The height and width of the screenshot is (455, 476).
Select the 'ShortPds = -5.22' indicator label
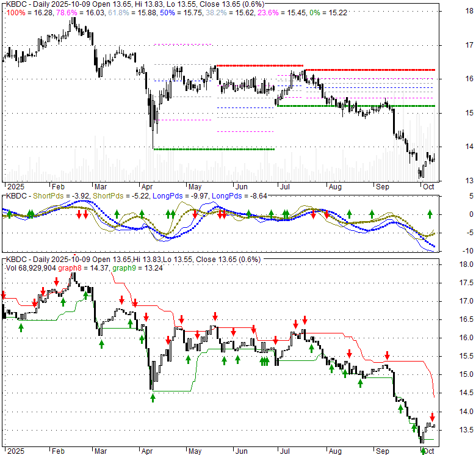coord(120,196)
